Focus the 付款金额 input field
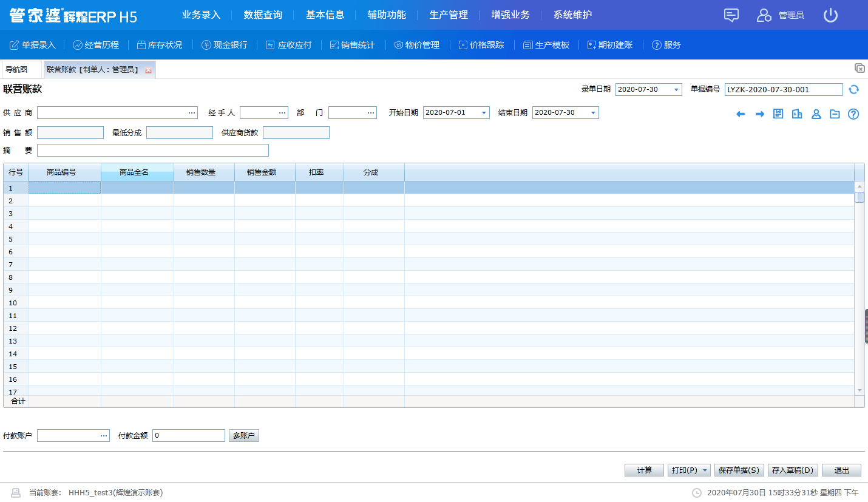 [189, 436]
